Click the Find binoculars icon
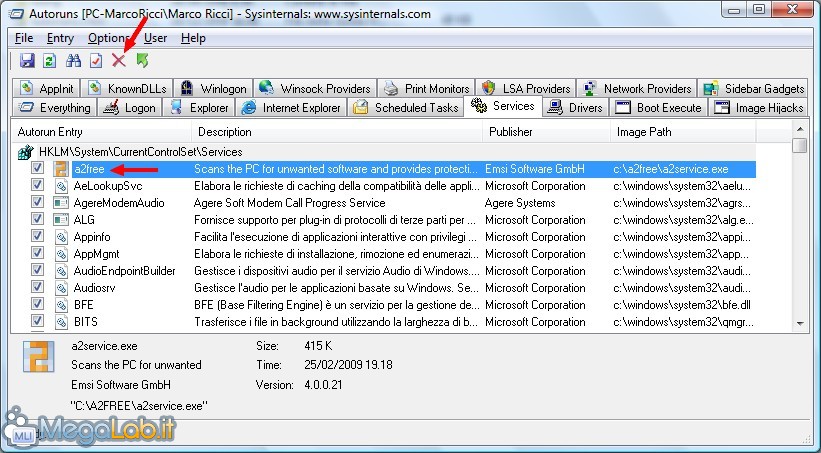 [x=73, y=61]
